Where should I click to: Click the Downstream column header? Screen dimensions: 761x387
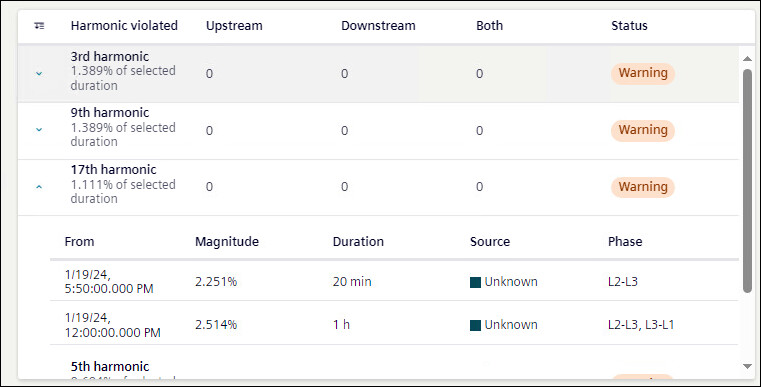coord(378,26)
